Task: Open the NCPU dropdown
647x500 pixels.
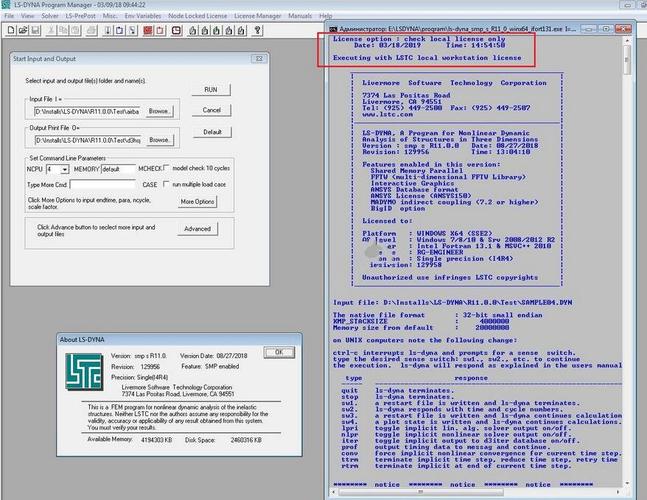Action: 65,170
